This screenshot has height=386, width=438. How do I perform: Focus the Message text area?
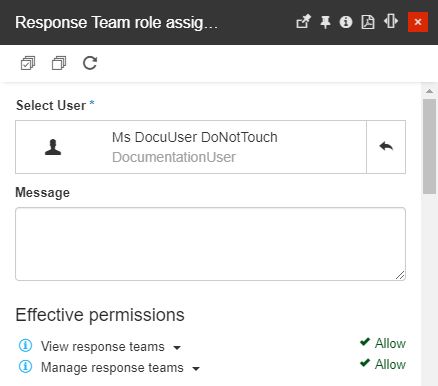coord(210,244)
